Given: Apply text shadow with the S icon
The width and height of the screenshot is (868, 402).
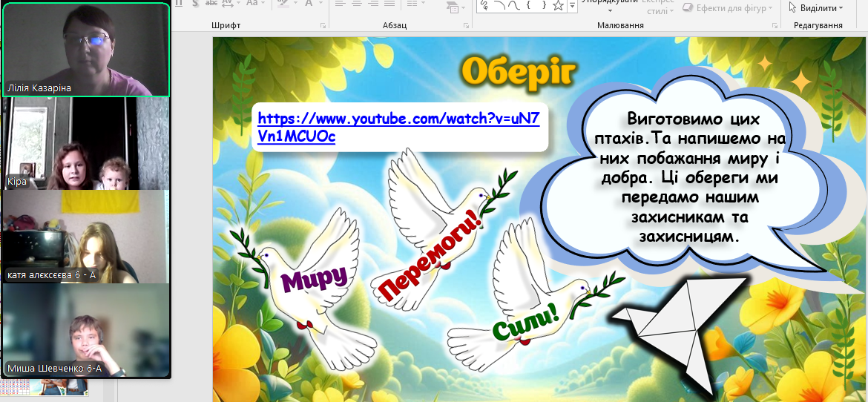Looking at the screenshot, I should coord(195,3).
